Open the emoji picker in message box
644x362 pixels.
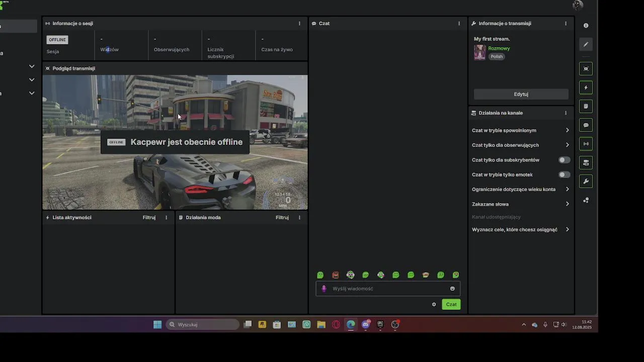pyautogui.click(x=452, y=289)
